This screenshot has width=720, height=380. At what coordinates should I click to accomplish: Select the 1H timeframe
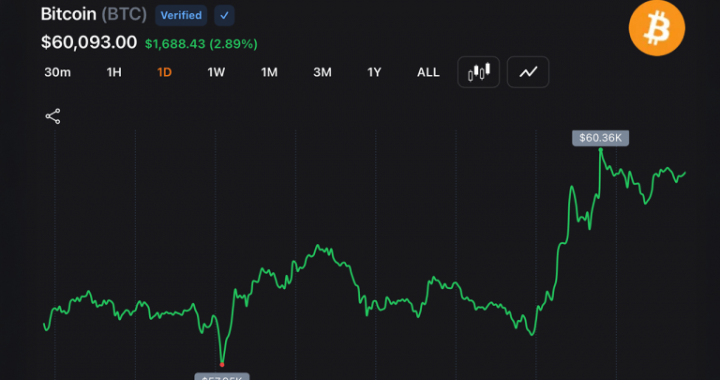click(x=114, y=72)
